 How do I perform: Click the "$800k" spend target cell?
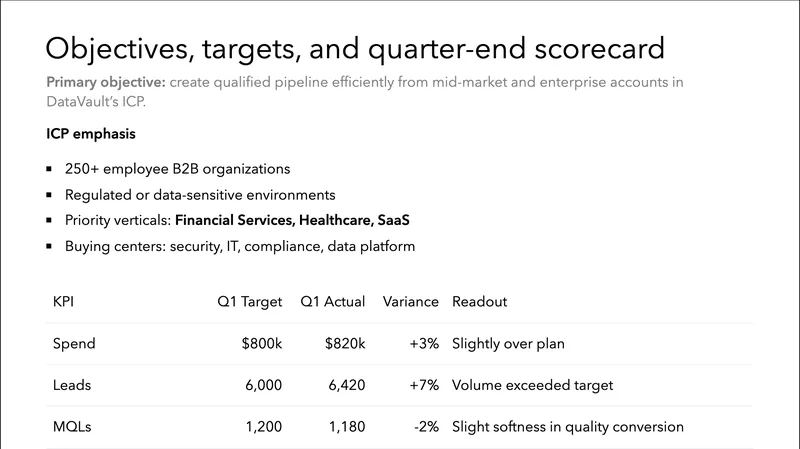pos(262,343)
